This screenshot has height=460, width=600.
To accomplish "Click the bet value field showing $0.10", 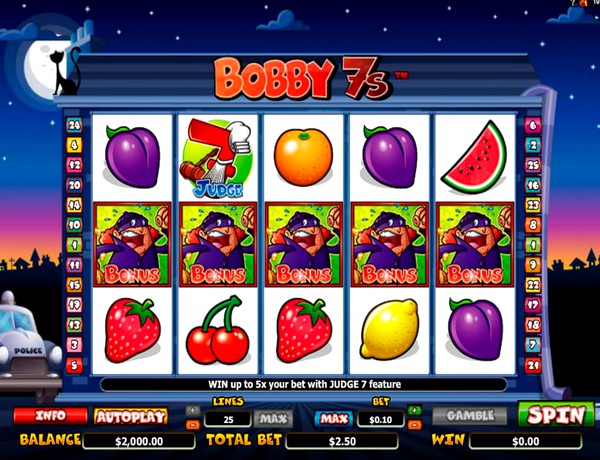I will pos(380,419).
